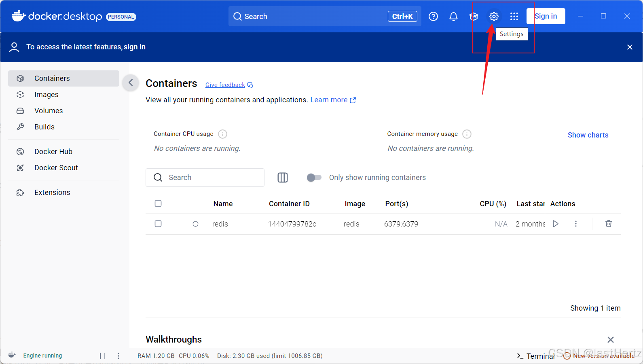
Task: Sort by Container ID column header
Action: tap(289, 204)
